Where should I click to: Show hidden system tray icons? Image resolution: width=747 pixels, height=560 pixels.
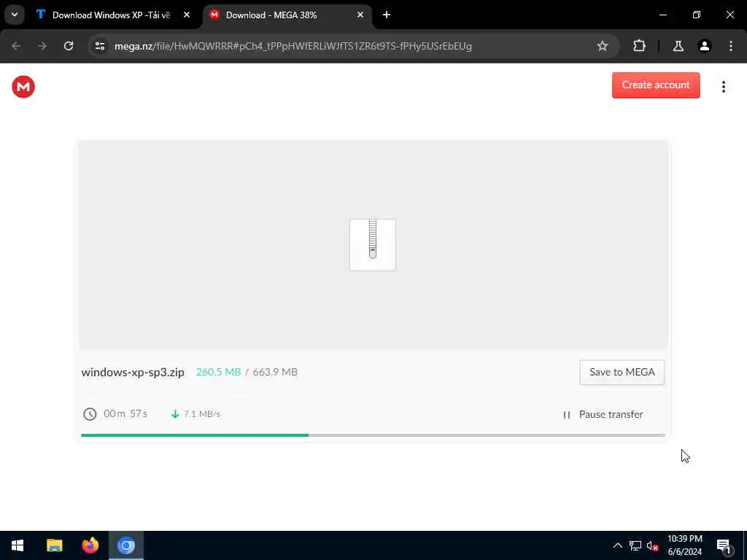click(x=617, y=545)
